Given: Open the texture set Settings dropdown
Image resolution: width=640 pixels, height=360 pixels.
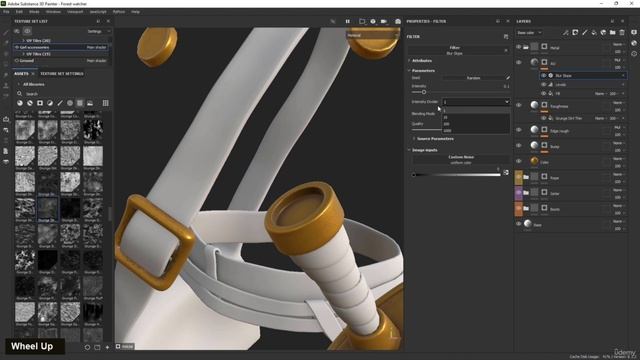Looking at the screenshot, I should click(99, 31).
